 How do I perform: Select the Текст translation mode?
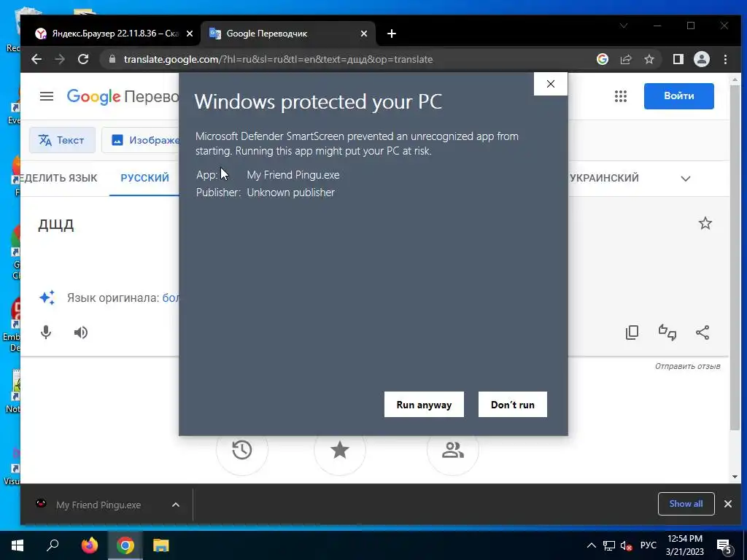[x=62, y=140]
